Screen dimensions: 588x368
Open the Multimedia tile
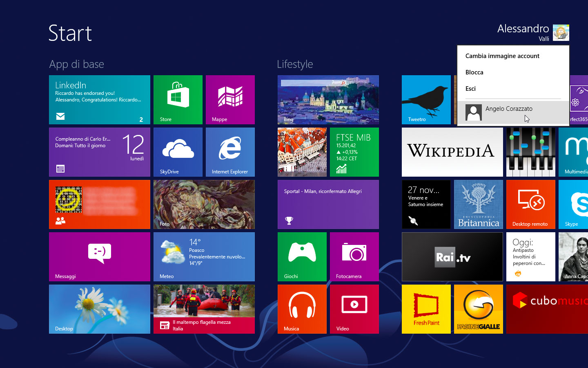click(573, 152)
